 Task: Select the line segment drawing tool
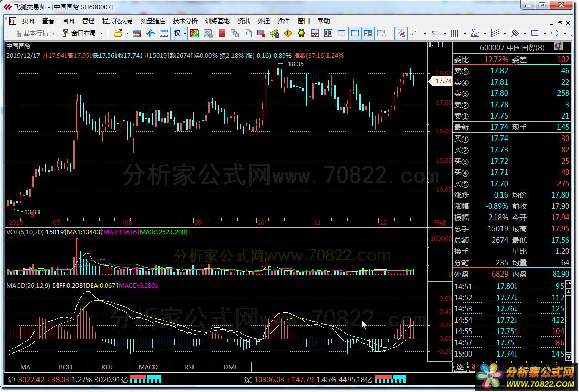(x=415, y=33)
